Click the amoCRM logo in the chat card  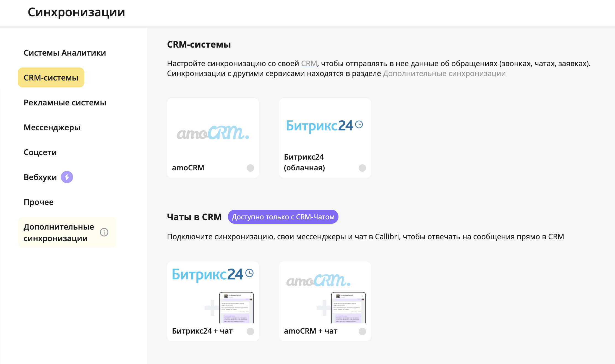tap(318, 280)
